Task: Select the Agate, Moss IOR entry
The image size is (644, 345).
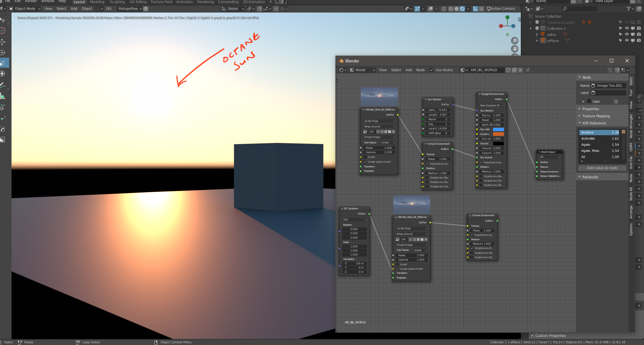Action: tap(599, 151)
